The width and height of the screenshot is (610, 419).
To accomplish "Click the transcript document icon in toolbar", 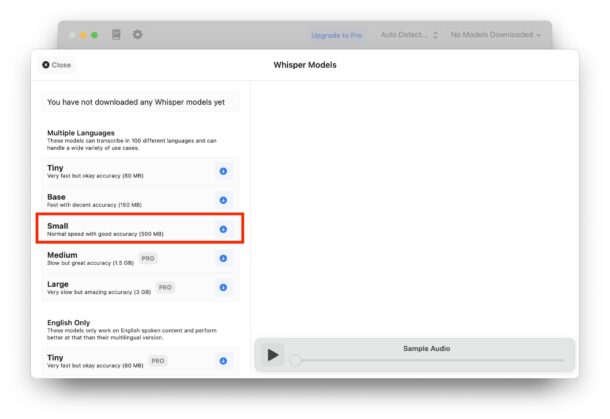I will point(116,35).
